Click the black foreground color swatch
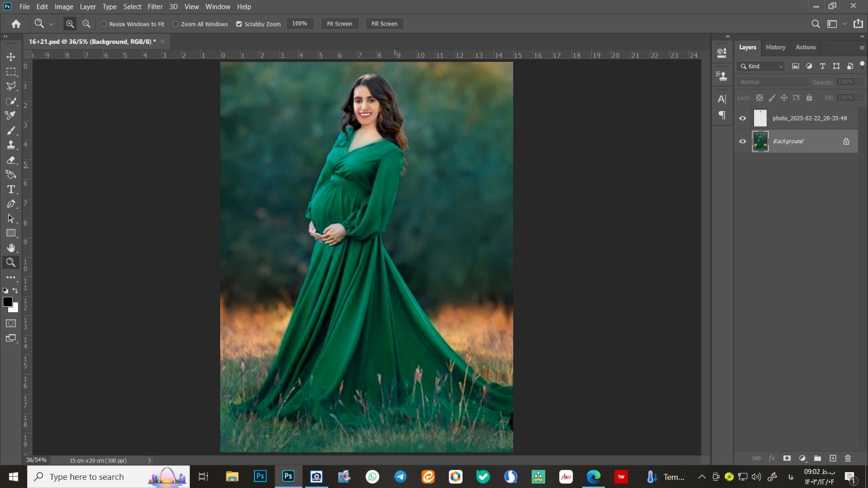This screenshot has height=488, width=868. (8, 302)
